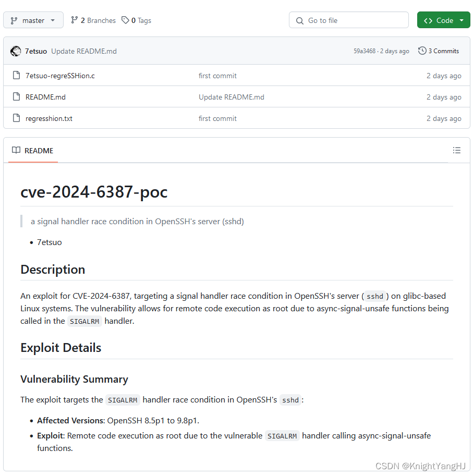Click the magnifier icon in Go to file

point(300,21)
